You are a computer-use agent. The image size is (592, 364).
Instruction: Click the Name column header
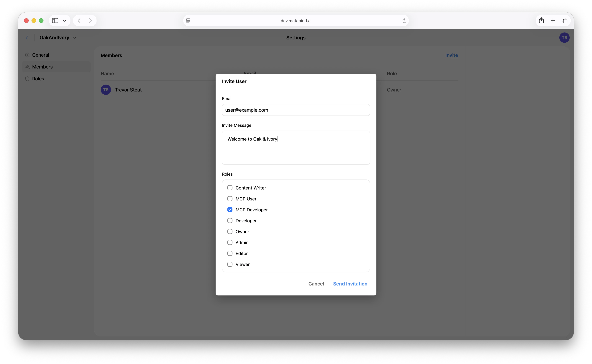click(107, 74)
